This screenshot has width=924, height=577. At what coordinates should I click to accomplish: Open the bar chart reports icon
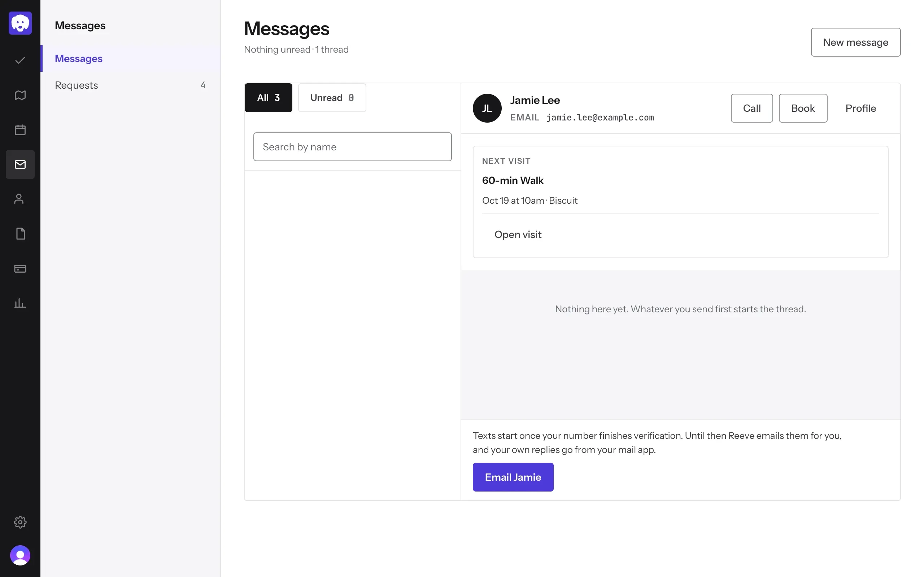coord(20,303)
